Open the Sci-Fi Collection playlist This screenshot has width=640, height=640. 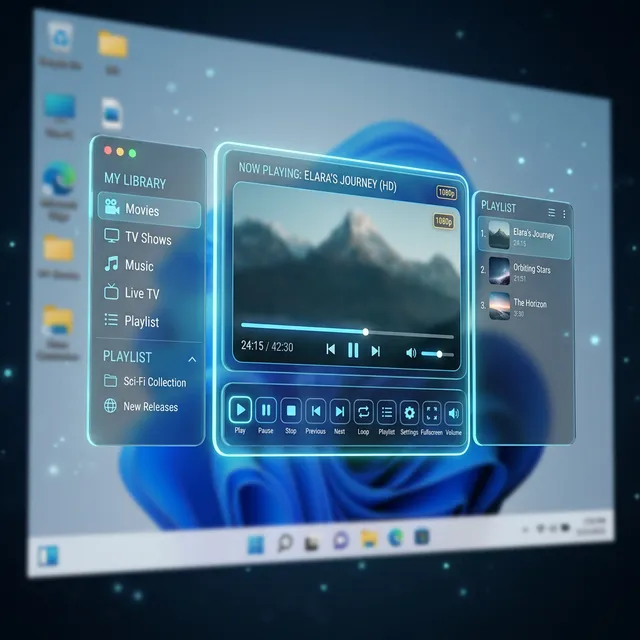pyautogui.click(x=145, y=381)
